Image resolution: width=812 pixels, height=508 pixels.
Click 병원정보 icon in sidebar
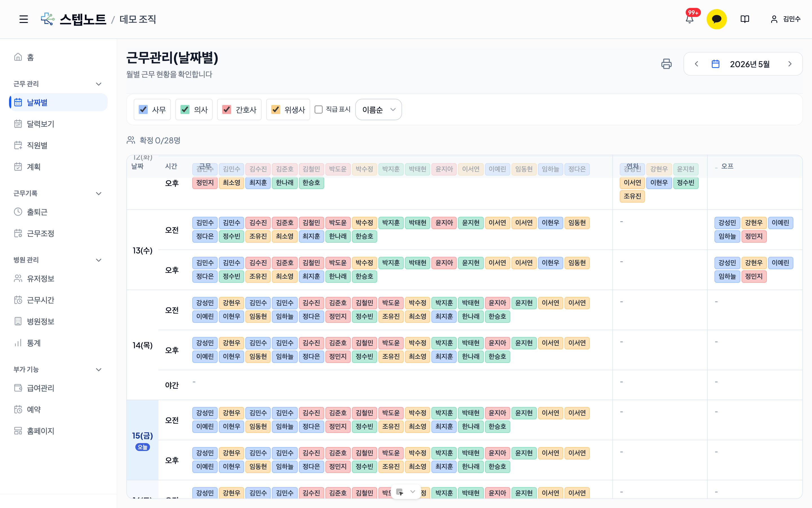coord(18,321)
